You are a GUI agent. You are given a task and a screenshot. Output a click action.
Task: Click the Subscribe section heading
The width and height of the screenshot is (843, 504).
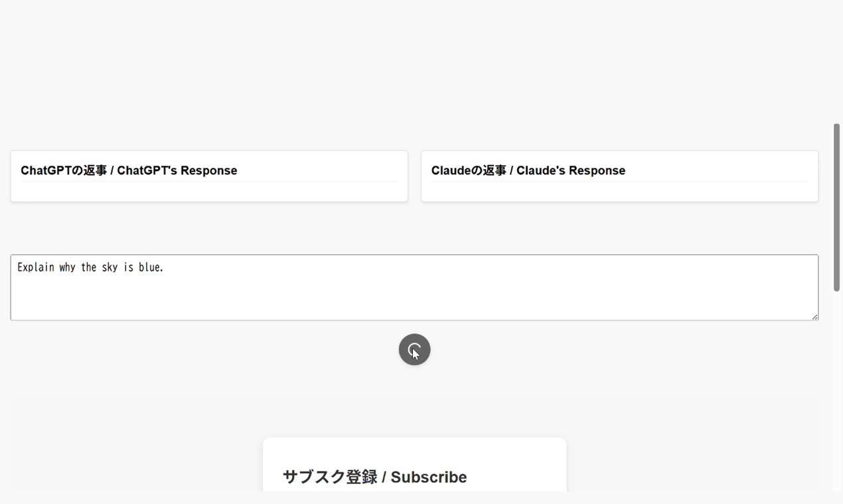point(375,477)
